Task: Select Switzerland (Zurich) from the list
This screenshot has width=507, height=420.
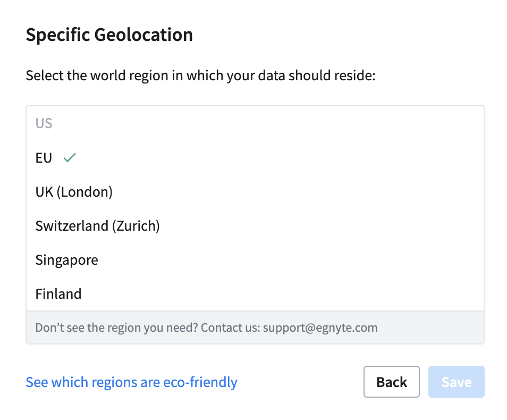Action: coord(97,226)
